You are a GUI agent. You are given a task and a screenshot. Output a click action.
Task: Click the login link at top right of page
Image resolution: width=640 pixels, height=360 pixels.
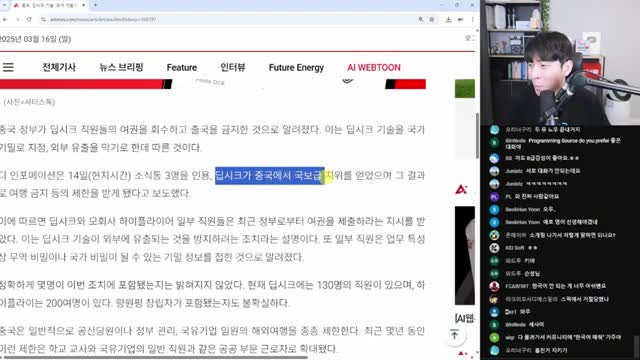470,38
